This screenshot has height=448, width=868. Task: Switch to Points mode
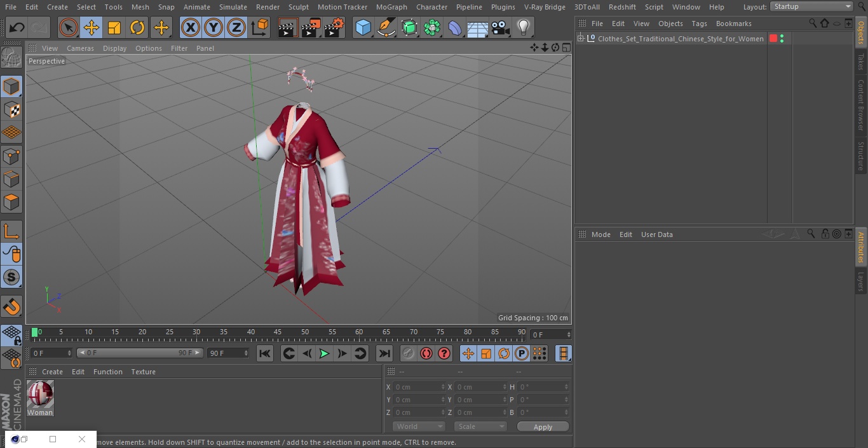(11, 156)
